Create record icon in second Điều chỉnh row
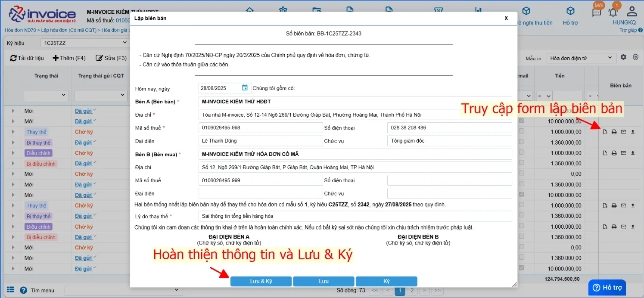The image size is (644, 298). (x=605, y=227)
